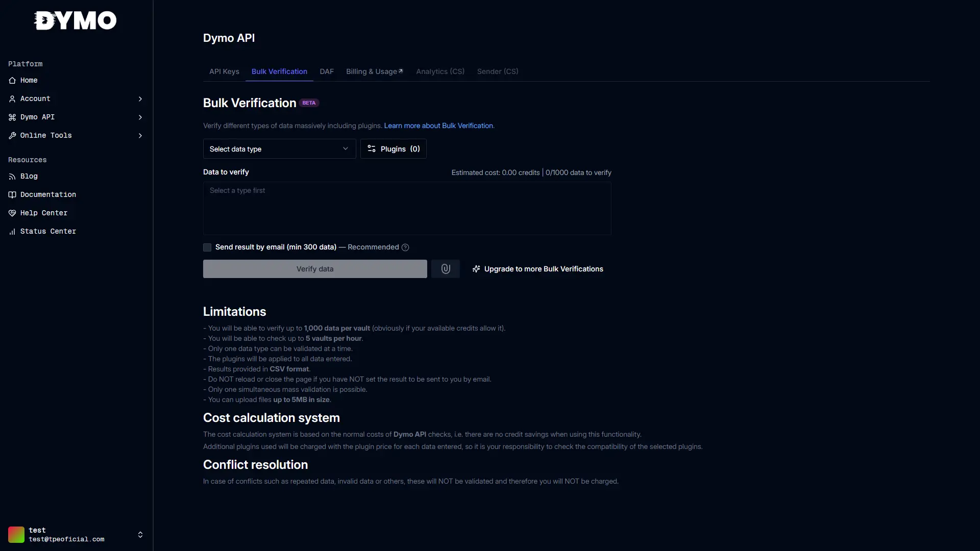The image size is (980, 551).
Task: Expand the Dymo API sidebar chevron
Action: click(x=140, y=117)
